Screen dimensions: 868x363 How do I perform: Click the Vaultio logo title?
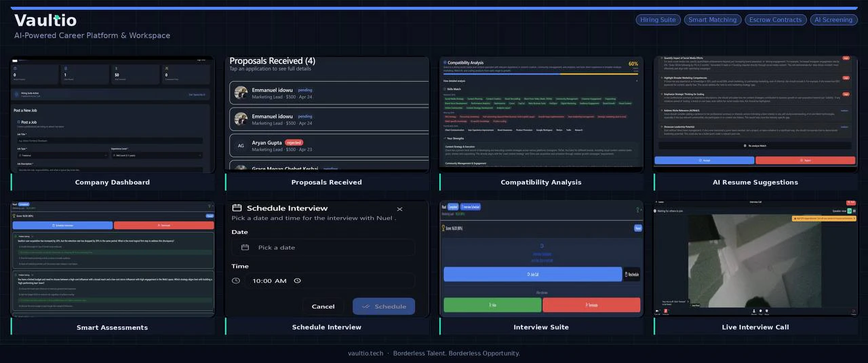point(45,20)
